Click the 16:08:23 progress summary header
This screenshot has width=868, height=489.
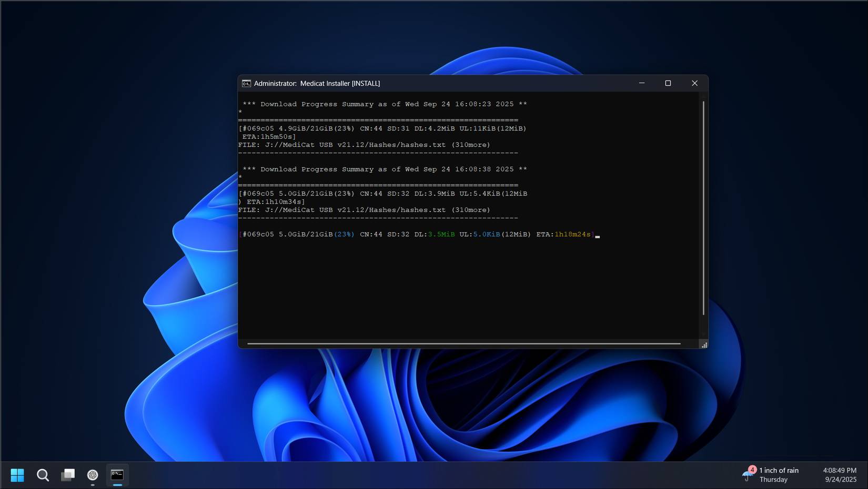pos(385,104)
